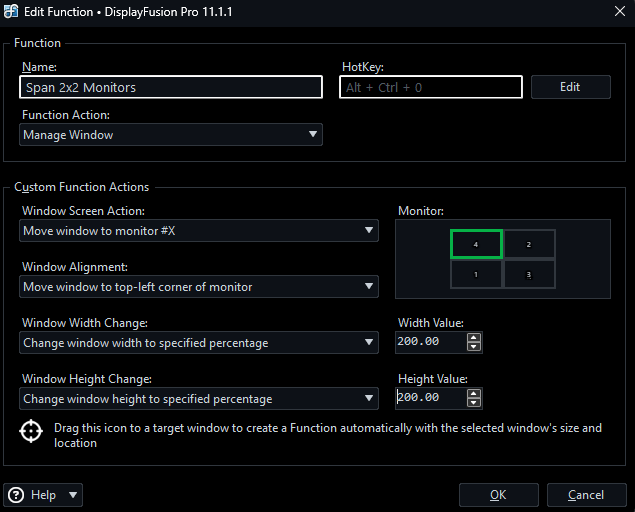
Task: Click the 'Name:' label
Action: tap(39, 67)
